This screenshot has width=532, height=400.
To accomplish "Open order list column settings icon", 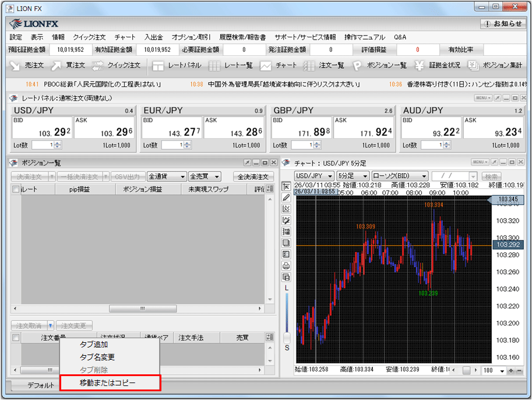I will pos(270,337).
